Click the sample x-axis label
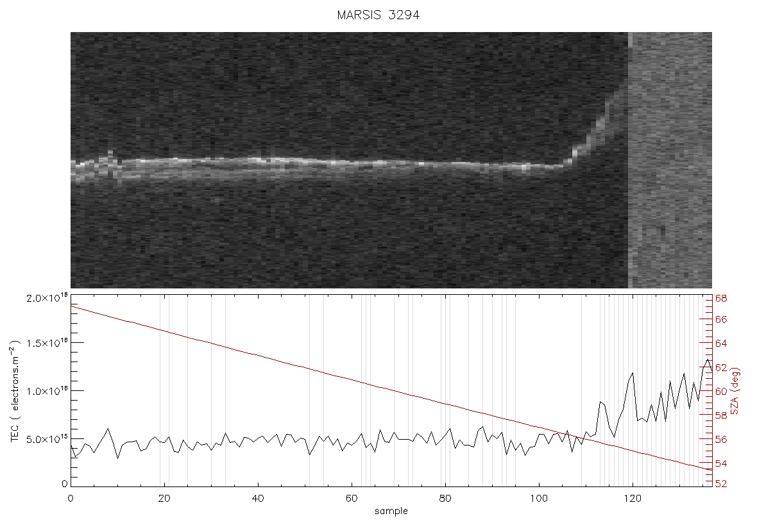 tap(391, 511)
